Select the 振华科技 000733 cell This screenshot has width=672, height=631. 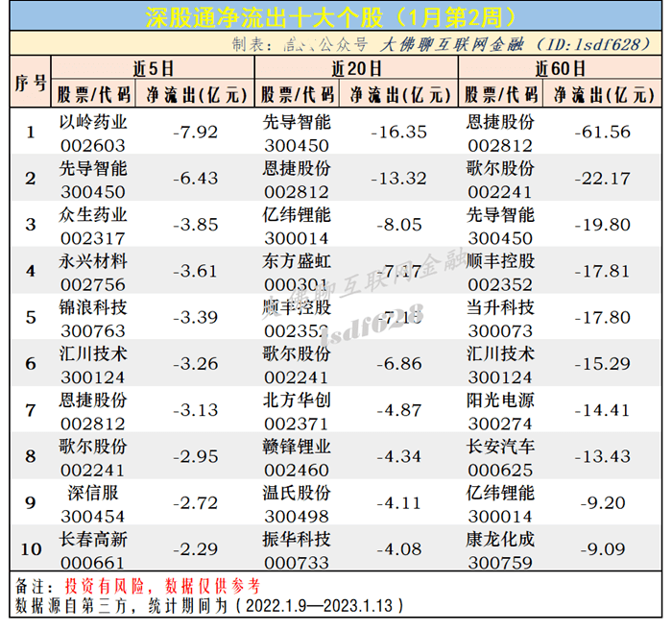tap(297, 548)
